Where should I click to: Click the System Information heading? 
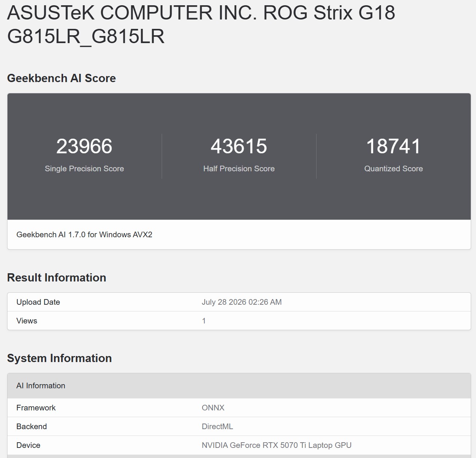[59, 358]
